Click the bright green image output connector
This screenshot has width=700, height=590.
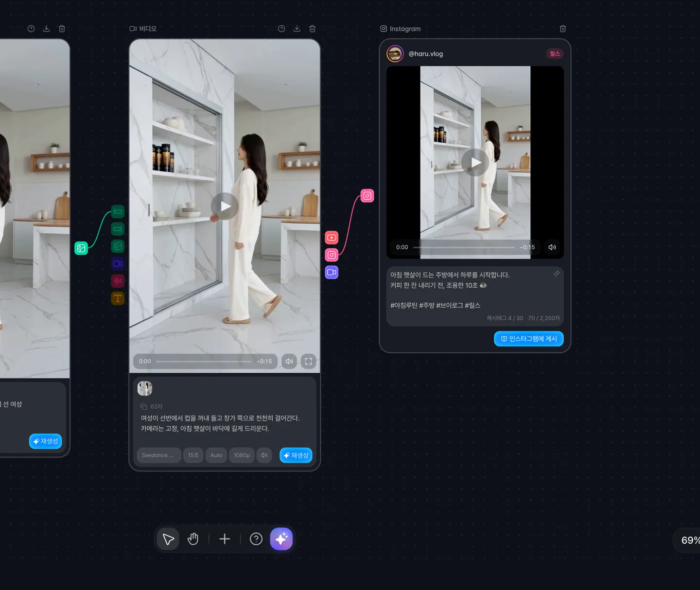pyautogui.click(x=81, y=248)
